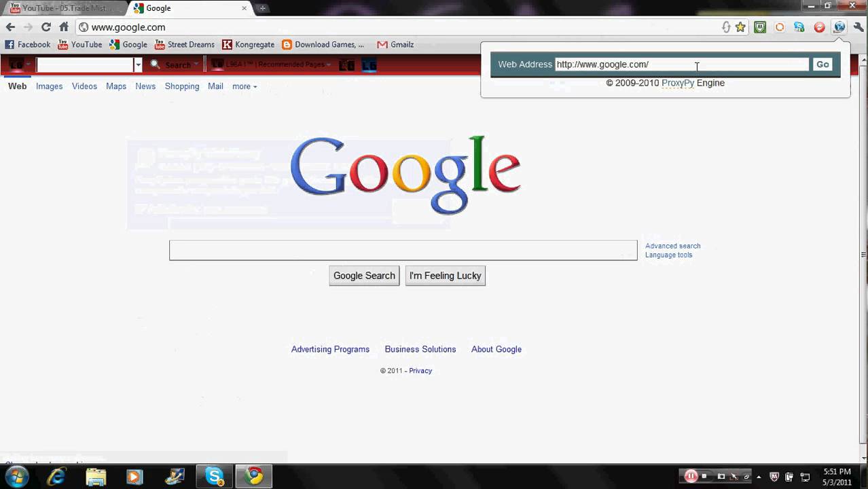Viewport: 868px width, 489px height.
Task: Open Advanced search link
Action: click(672, 246)
